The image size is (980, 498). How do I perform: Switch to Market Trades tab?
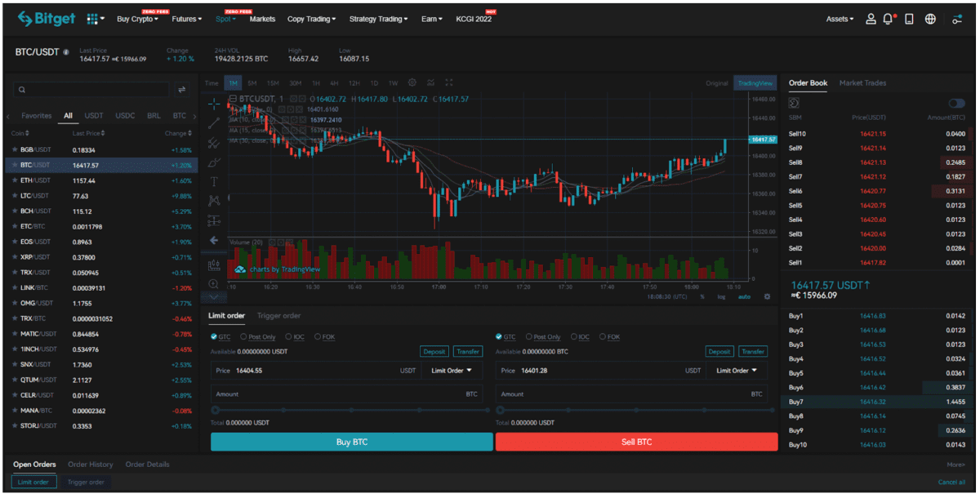pos(862,83)
